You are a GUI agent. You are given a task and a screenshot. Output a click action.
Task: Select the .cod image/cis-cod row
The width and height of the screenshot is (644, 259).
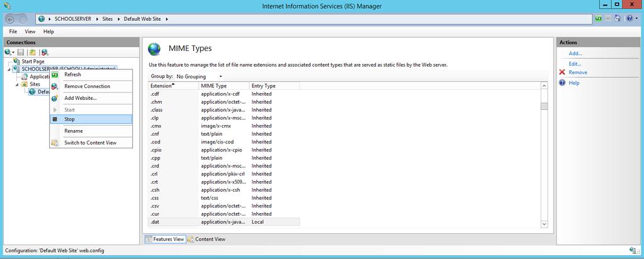coord(224,141)
